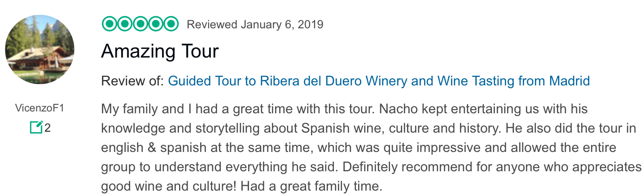Screen dimensions: 644x196
Task: Click review line starting knowledge and storytelling
Action: [x=369, y=129]
